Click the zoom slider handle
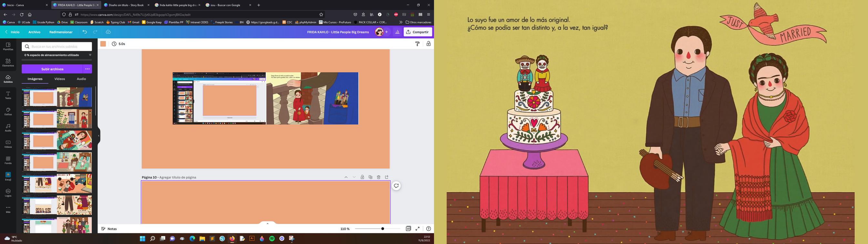Viewport: 868px width, 244px height. tap(382, 229)
